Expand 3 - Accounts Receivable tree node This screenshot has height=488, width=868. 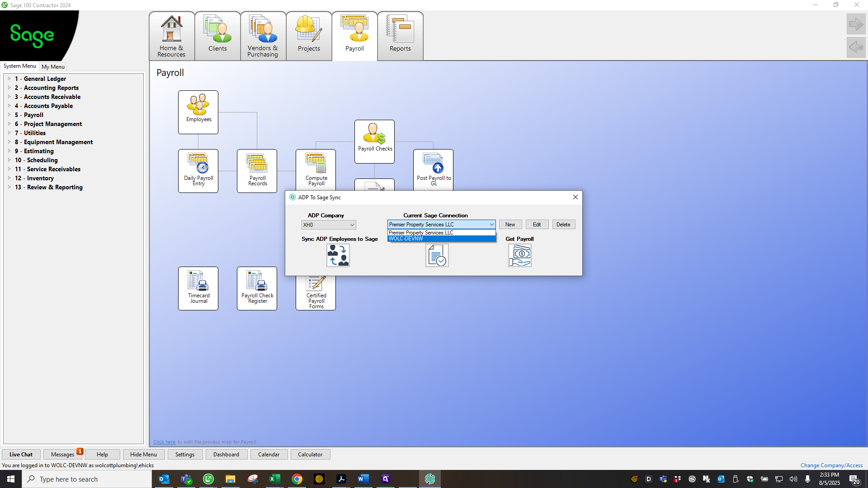9,97
